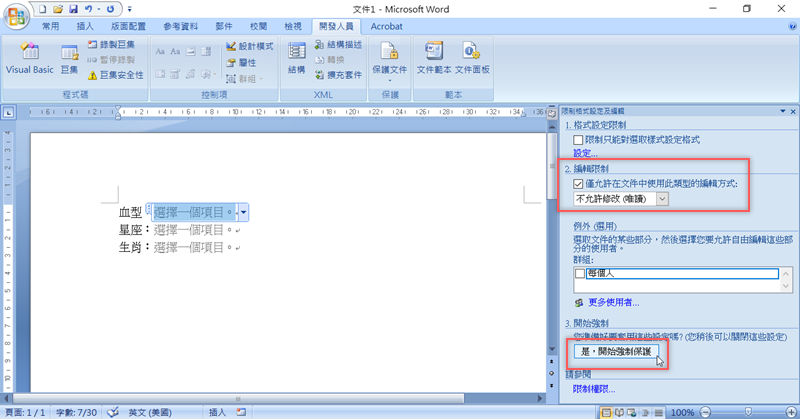Image resolution: width=800 pixels, height=419 pixels.
Task: Switch to Print Layout view
Action: (x=606, y=412)
